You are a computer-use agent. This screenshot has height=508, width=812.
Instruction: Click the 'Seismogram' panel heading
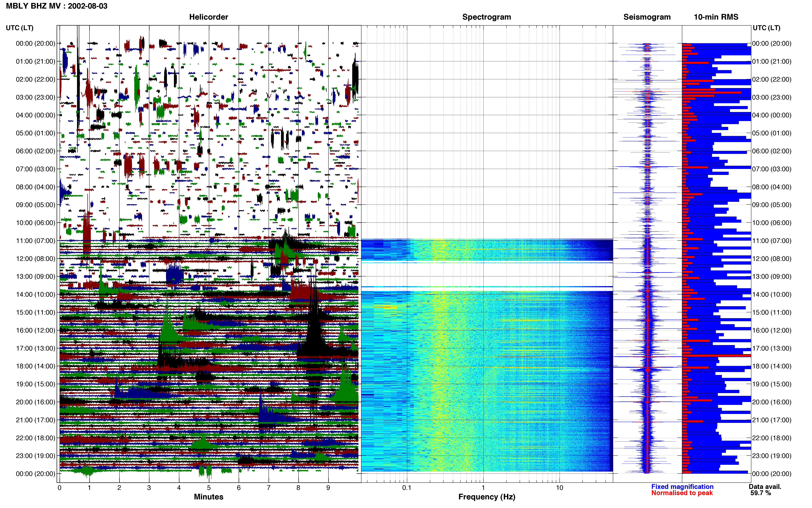pos(647,17)
